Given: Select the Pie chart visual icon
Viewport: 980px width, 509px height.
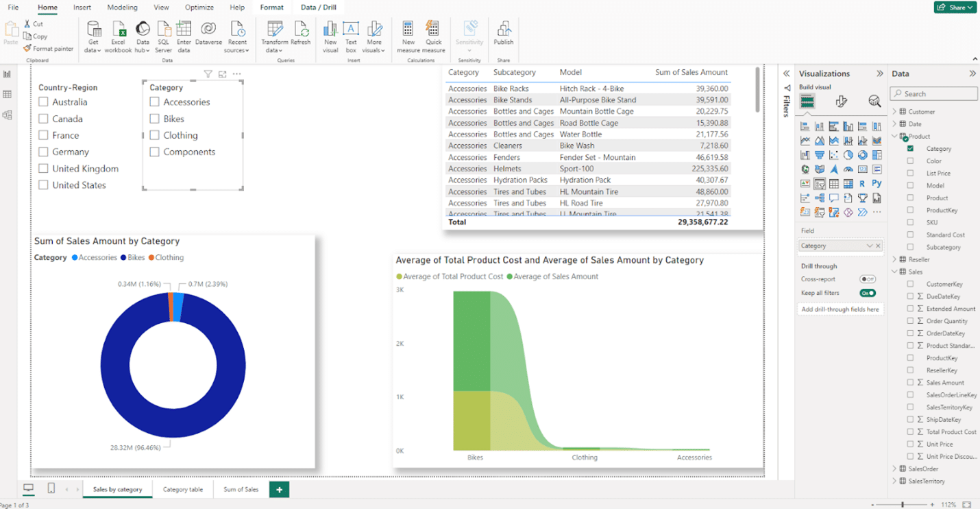Looking at the screenshot, I should pyautogui.click(x=848, y=155).
